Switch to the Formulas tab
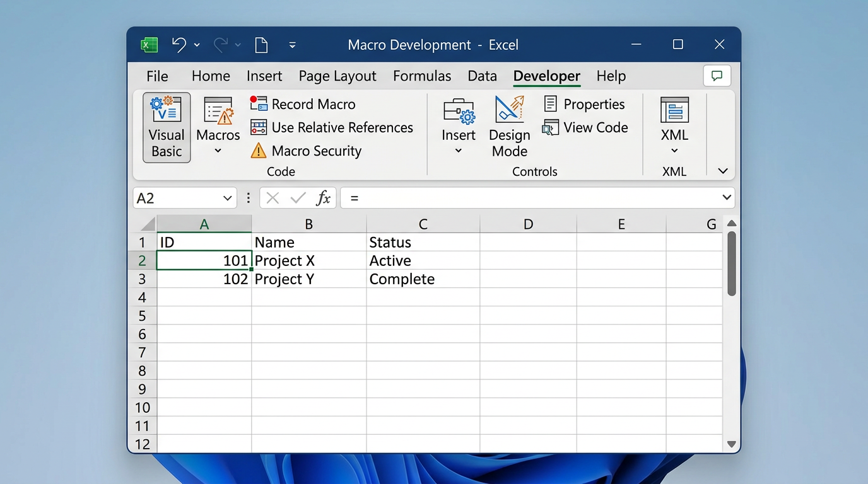Screen dimensions: 868x484 (x=422, y=76)
